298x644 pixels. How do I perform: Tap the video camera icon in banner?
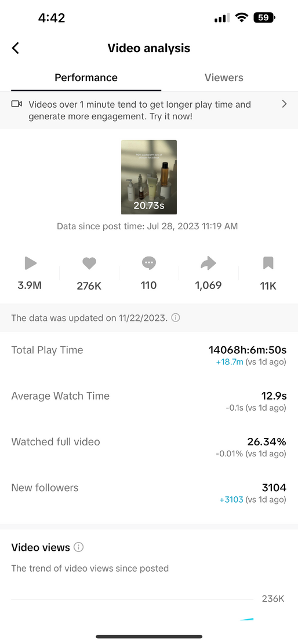pyautogui.click(x=16, y=104)
